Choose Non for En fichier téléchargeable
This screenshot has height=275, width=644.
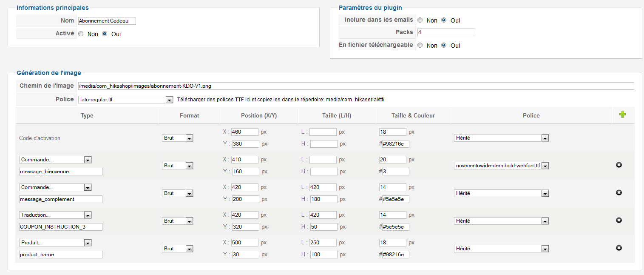(x=420, y=45)
